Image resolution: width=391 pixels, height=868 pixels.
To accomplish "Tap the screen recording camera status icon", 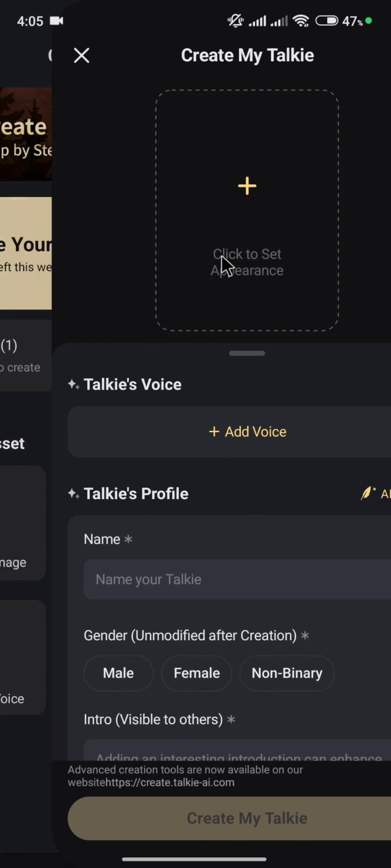I will coord(56,21).
